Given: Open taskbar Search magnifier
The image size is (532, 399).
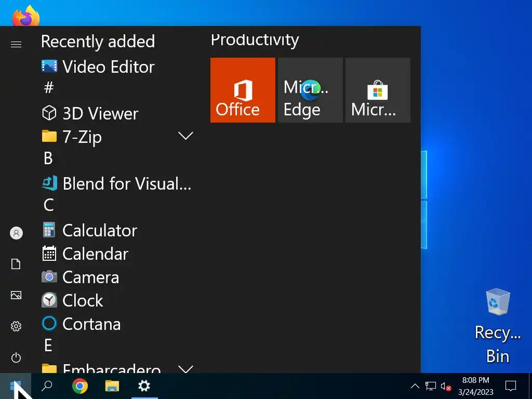Looking at the screenshot, I should coord(47,386).
